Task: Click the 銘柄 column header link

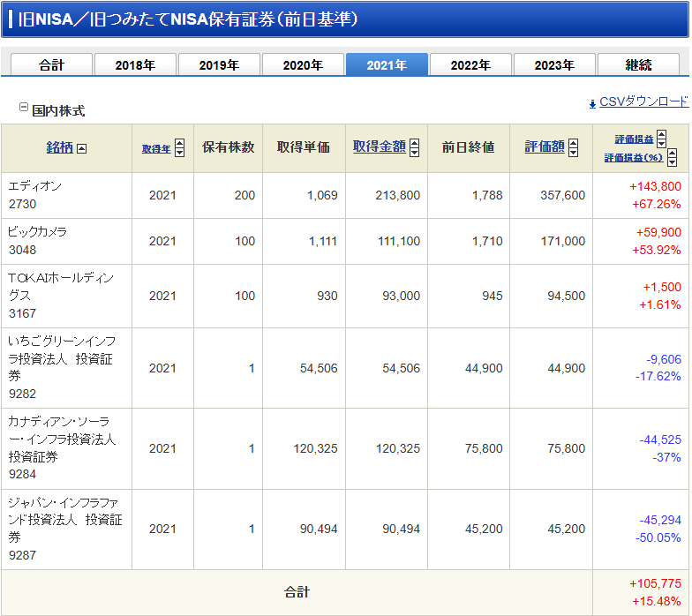Action: (x=60, y=147)
